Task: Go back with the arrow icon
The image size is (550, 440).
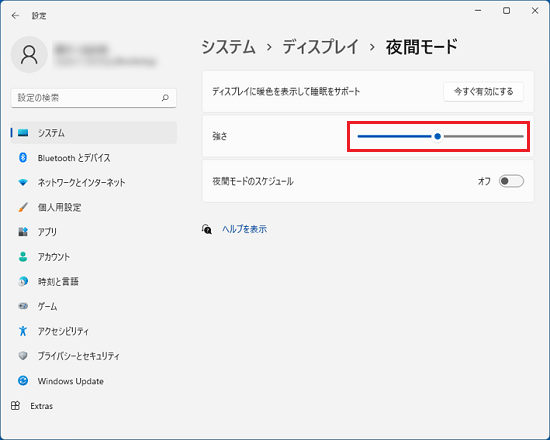Action: tap(15, 15)
